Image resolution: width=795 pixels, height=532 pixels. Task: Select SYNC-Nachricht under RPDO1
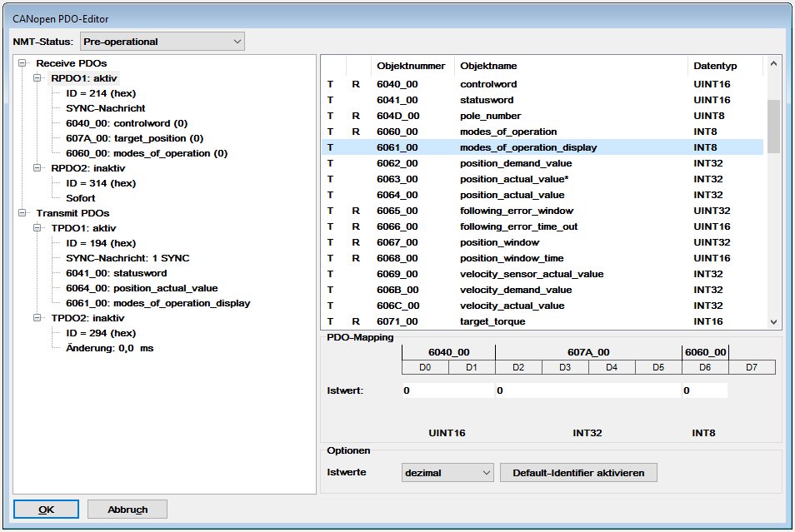(106, 108)
